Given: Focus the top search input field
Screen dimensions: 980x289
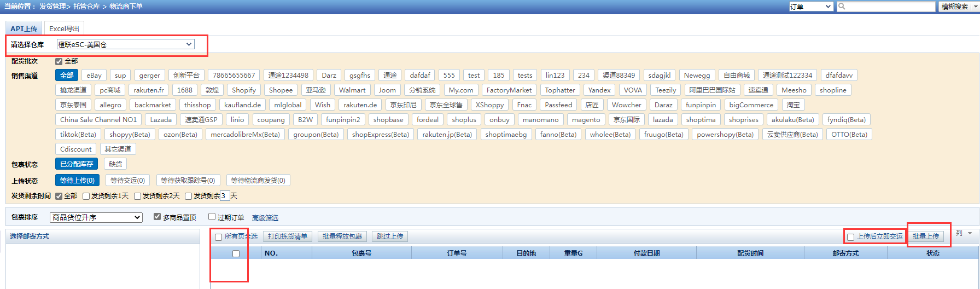Looking at the screenshot, I should pyautogui.click(x=886, y=7).
